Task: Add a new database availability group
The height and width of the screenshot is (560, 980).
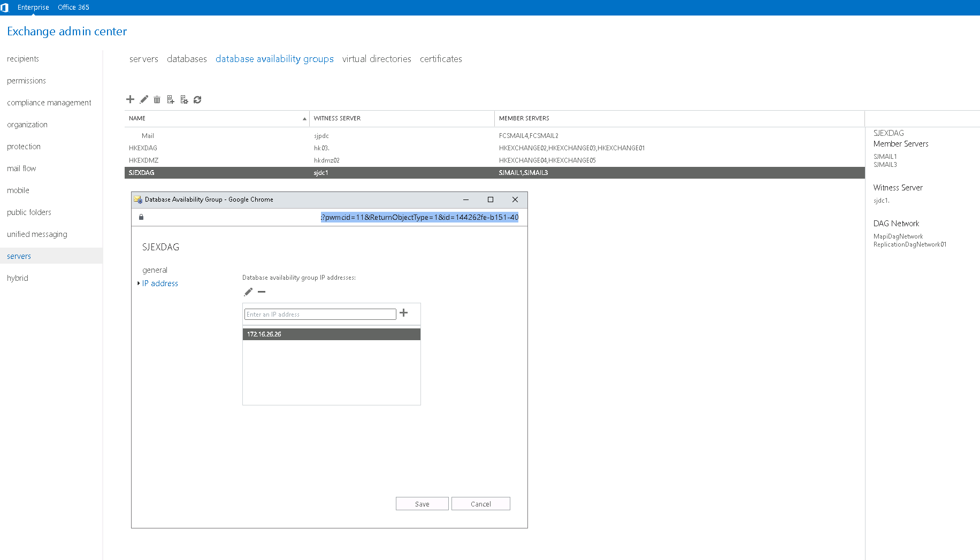Action: pos(130,99)
